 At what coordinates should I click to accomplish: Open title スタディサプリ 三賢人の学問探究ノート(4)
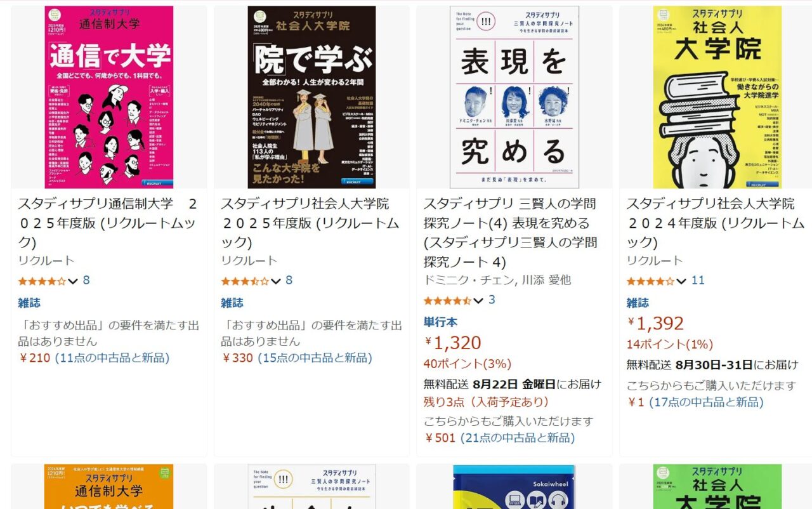point(511,232)
